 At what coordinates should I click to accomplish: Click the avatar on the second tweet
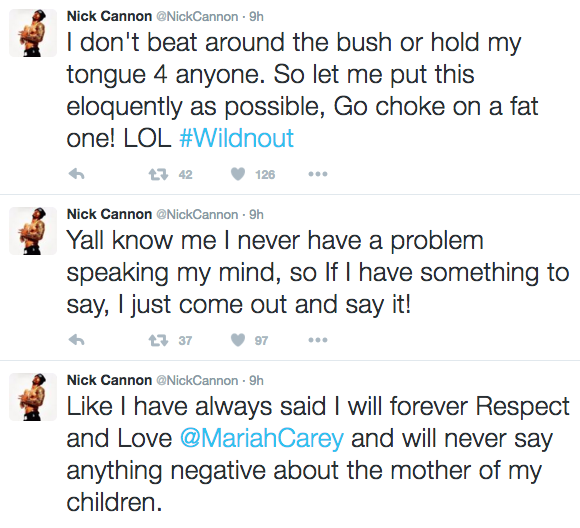click(33, 231)
